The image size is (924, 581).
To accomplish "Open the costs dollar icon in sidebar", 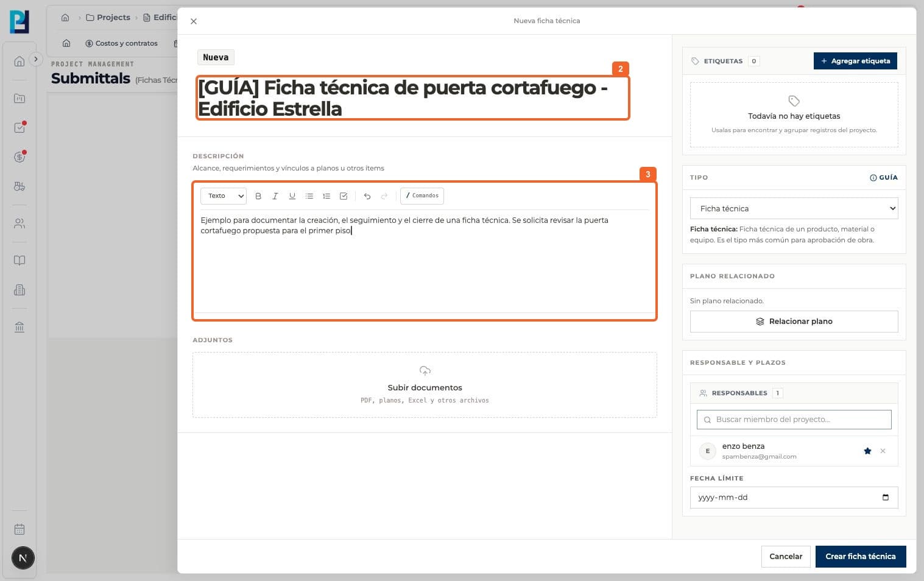I will pos(19,157).
